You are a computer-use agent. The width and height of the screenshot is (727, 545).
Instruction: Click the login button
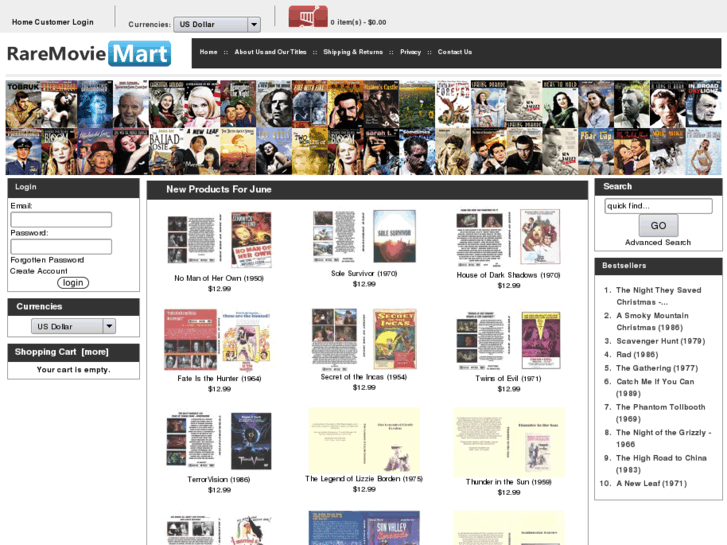pos(73,283)
